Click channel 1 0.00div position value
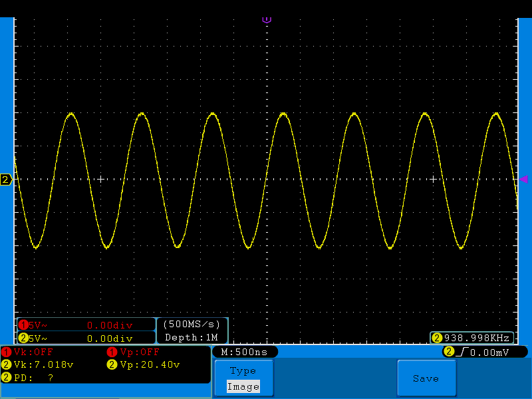 110,325
